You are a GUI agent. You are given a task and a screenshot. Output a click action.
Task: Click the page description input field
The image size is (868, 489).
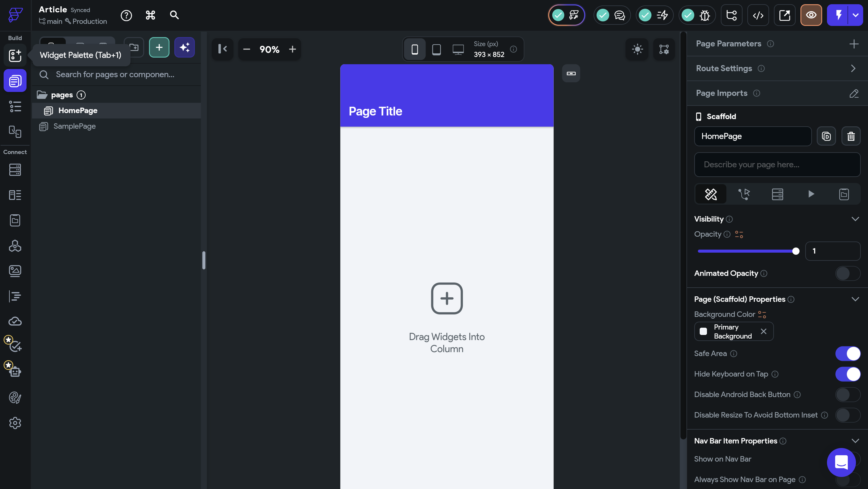(x=777, y=165)
